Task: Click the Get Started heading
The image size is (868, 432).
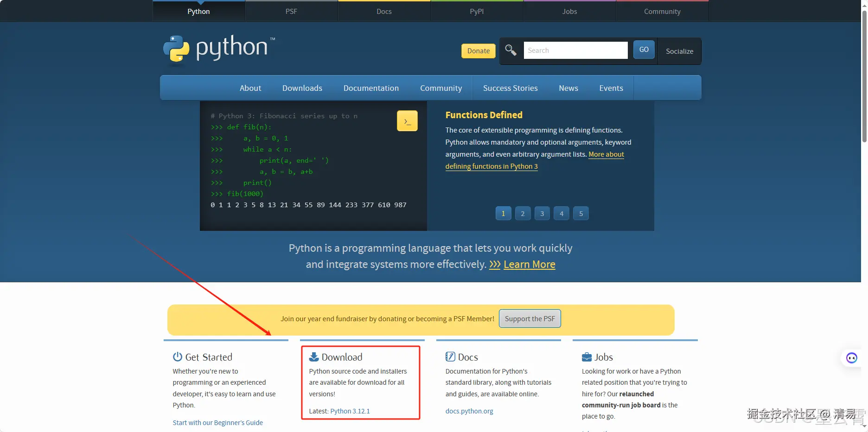Action: (209, 357)
